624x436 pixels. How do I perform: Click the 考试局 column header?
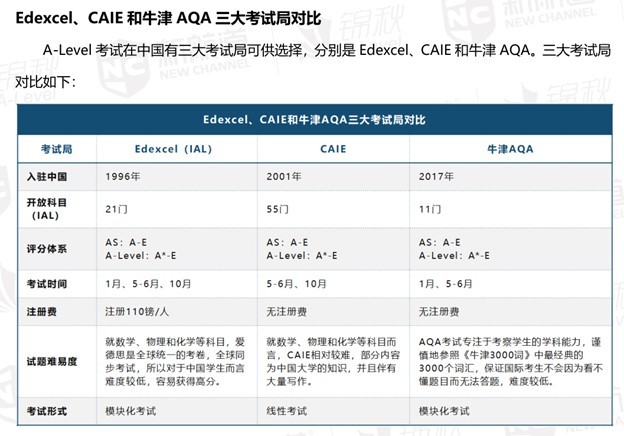pyautogui.click(x=56, y=148)
